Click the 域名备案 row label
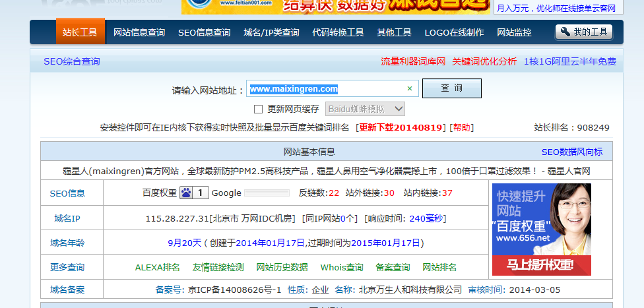644x308 pixels. [67, 290]
